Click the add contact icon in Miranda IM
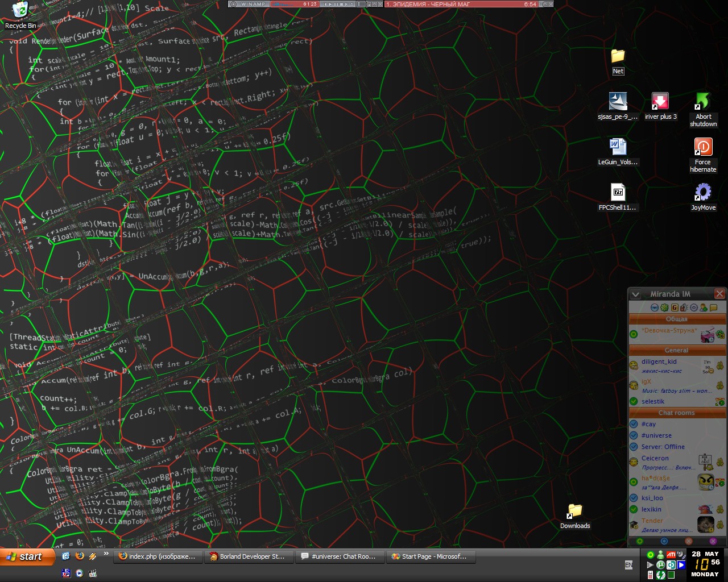Screen dimensions: 728x582 [704, 307]
